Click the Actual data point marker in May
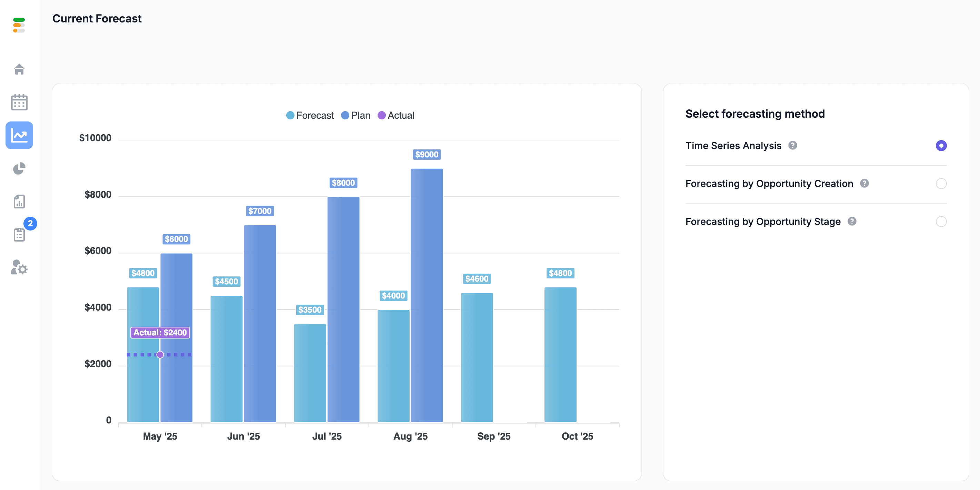The height and width of the screenshot is (490, 980). point(160,355)
